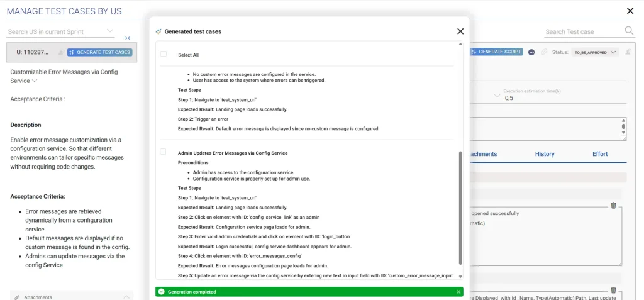Click the description textarea scroll-up arrow

pos(623,121)
